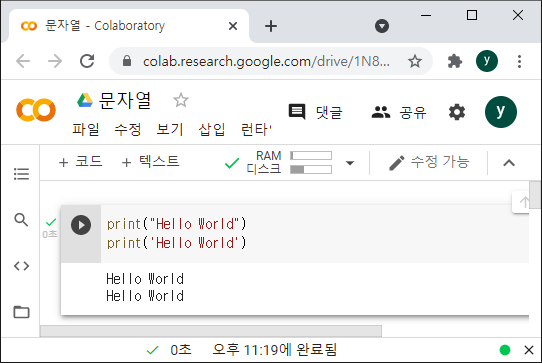Click the browser forward arrow
The height and width of the screenshot is (363, 542).
pyautogui.click(x=55, y=62)
